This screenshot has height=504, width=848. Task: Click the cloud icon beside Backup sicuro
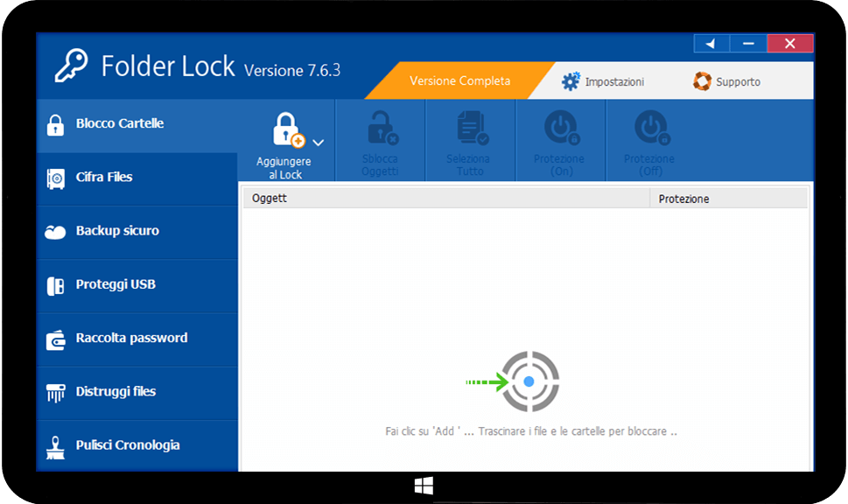[x=55, y=232]
